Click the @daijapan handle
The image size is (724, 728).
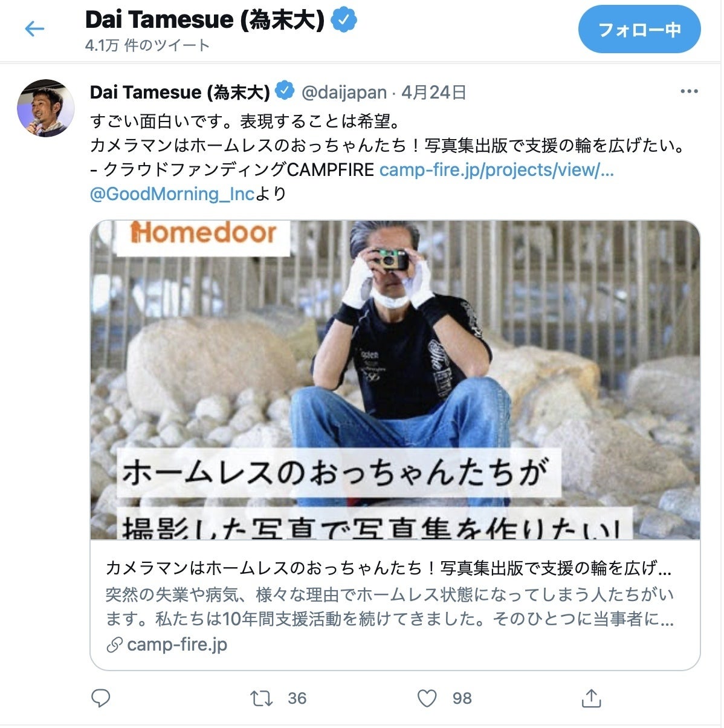(344, 92)
